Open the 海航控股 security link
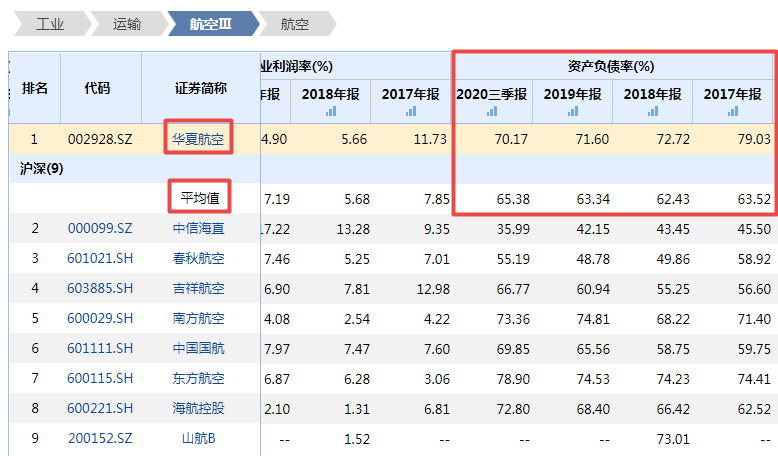The image size is (778, 456). click(198, 409)
